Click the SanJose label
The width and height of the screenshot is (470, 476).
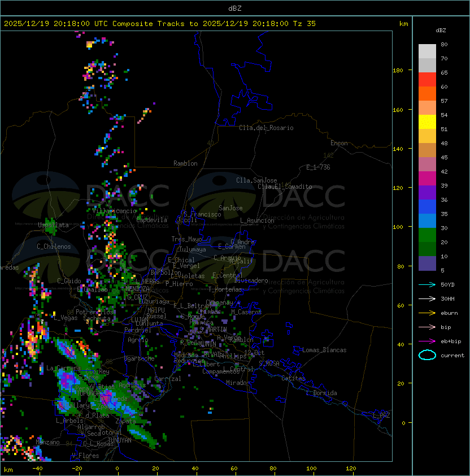pyautogui.click(x=230, y=208)
